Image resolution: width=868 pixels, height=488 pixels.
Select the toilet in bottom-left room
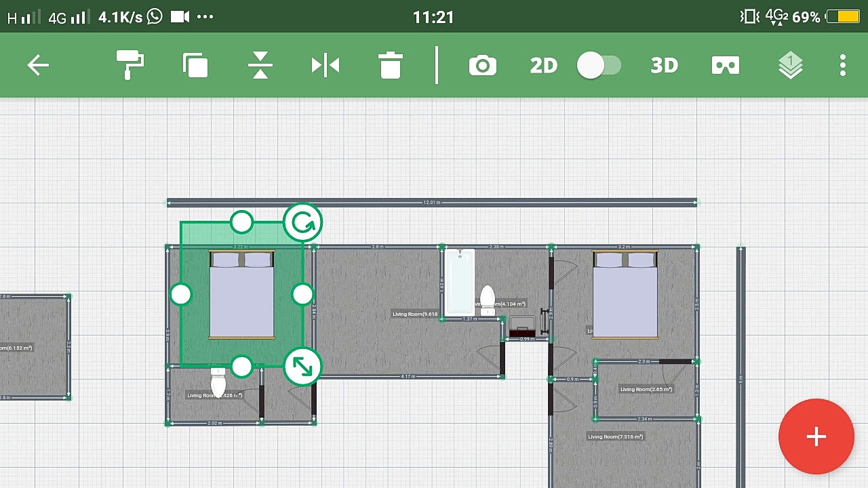(218, 383)
